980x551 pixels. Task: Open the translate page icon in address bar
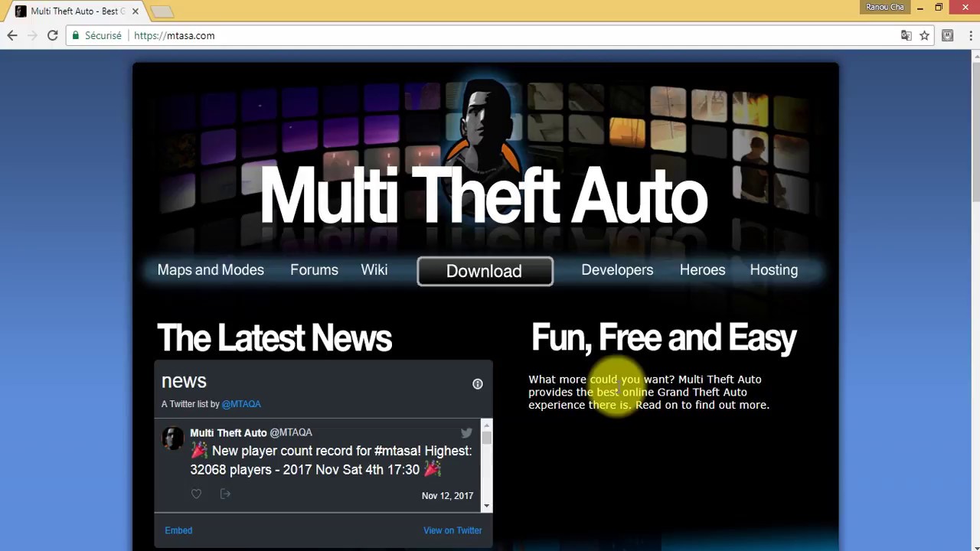(x=906, y=35)
